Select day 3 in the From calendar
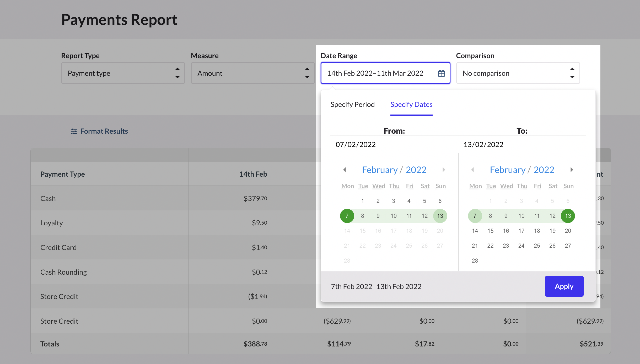 tap(393, 201)
